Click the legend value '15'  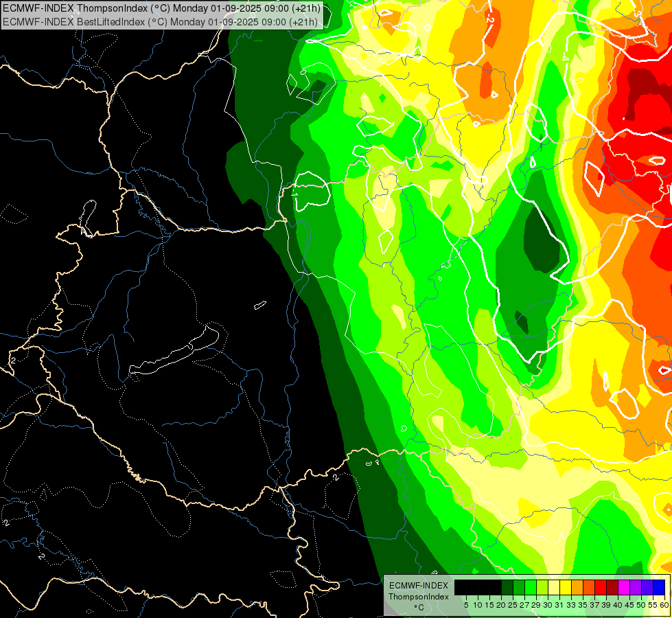pyautogui.click(x=489, y=605)
